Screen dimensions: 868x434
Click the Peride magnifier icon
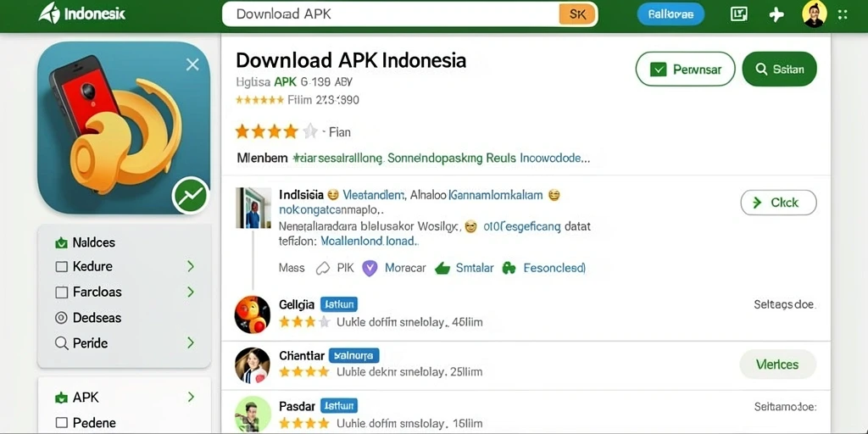61,343
